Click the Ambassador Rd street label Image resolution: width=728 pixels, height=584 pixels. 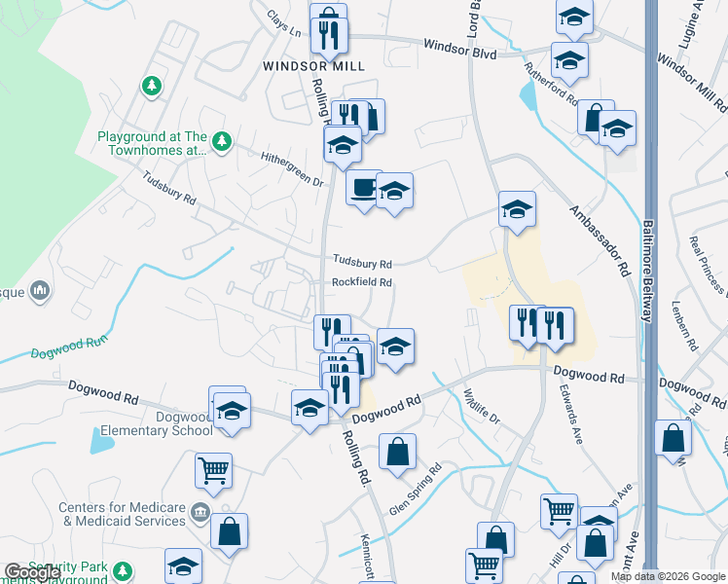[601, 240]
